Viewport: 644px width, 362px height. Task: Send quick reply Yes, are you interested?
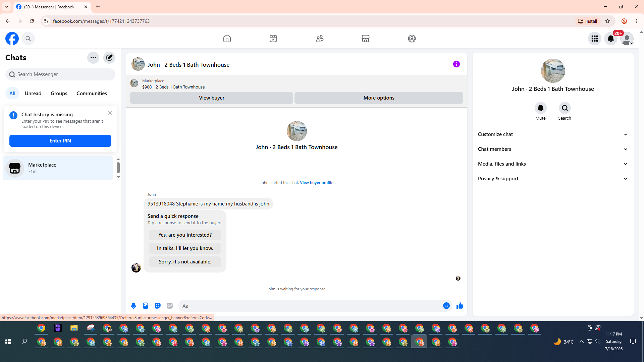point(185,235)
